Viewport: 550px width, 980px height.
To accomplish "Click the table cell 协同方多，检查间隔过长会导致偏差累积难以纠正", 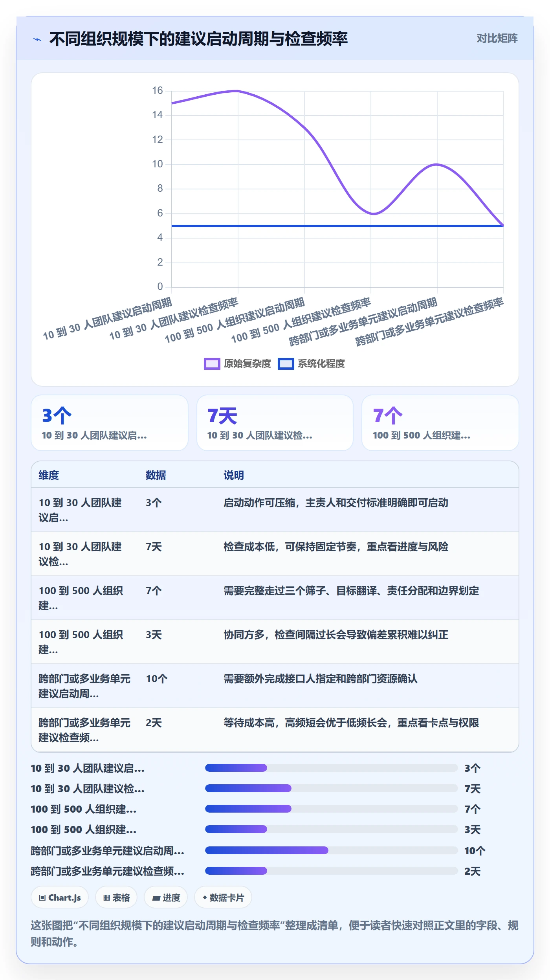I will point(336,635).
